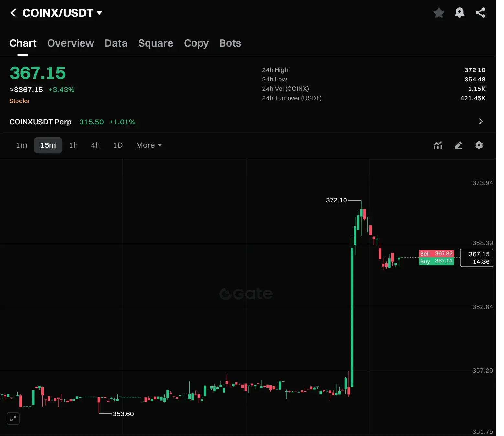The width and height of the screenshot is (504, 436).
Task: Click the ≈$367.15 USD equivalent price
Action: coord(26,90)
